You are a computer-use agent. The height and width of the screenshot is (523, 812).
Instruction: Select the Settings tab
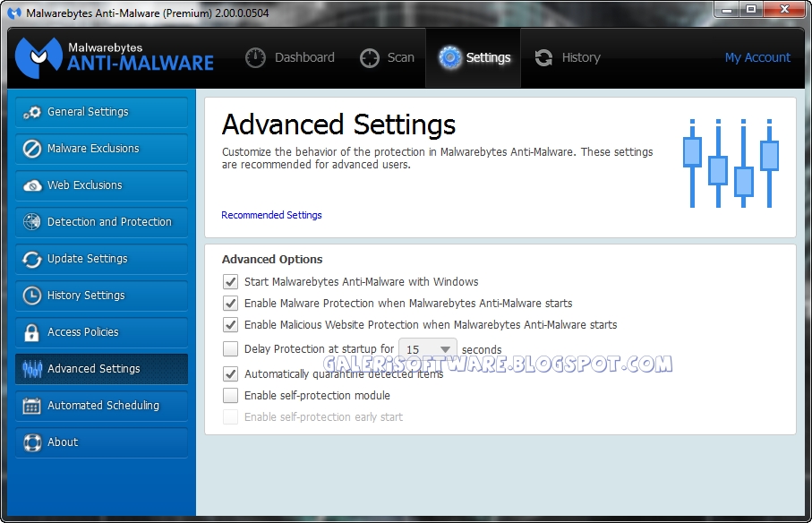[x=474, y=57]
